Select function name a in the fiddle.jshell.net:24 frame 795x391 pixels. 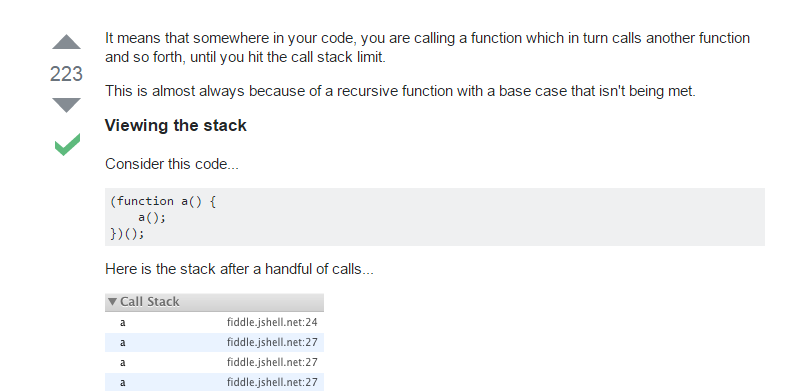123,323
